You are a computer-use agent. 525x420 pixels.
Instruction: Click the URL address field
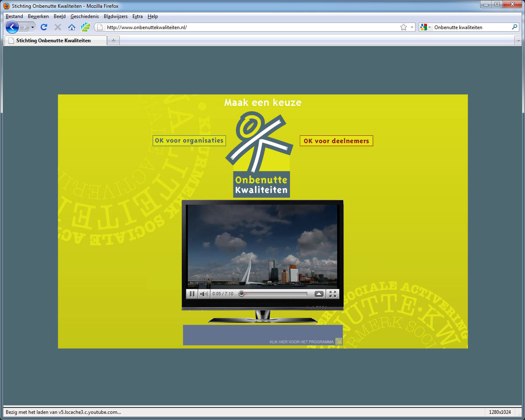click(252, 27)
